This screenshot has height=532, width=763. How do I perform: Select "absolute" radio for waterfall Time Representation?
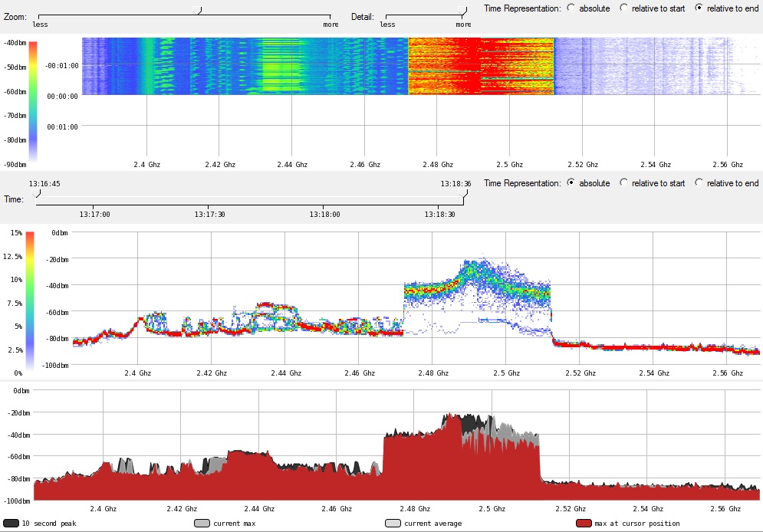coord(571,8)
